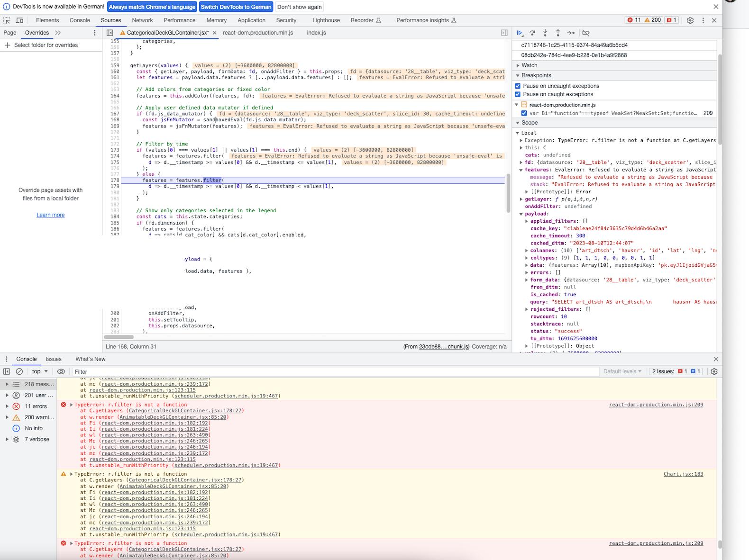This screenshot has height=560, width=749.
Task: Collapse the Breakpoints section
Action: (x=518, y=75)
